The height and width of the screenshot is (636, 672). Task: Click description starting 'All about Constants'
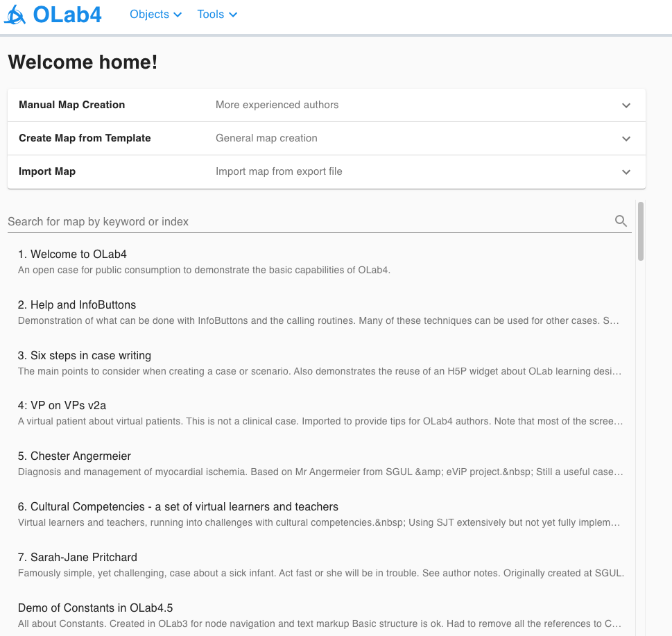(320, 624)
